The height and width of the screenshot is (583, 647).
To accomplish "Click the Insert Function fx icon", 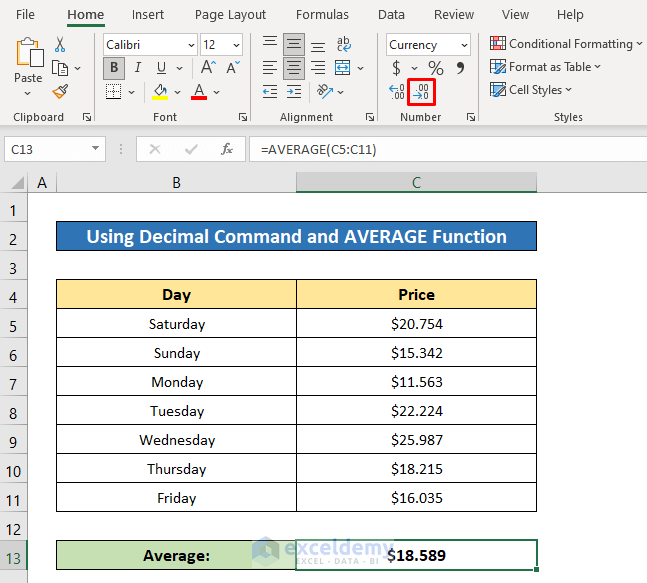I will (227, 149).
